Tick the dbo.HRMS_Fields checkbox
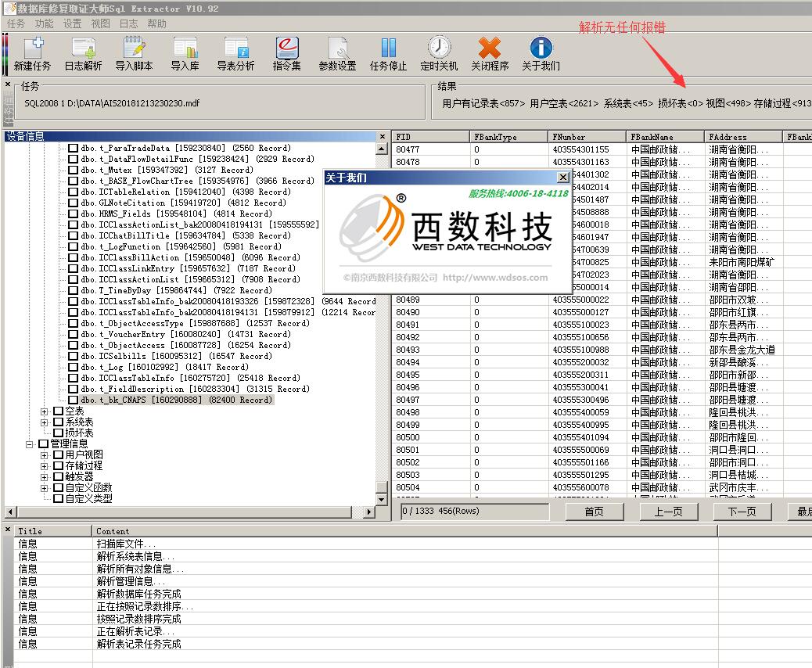The height and width of the screenshot is (668, 812). point(73,214)
